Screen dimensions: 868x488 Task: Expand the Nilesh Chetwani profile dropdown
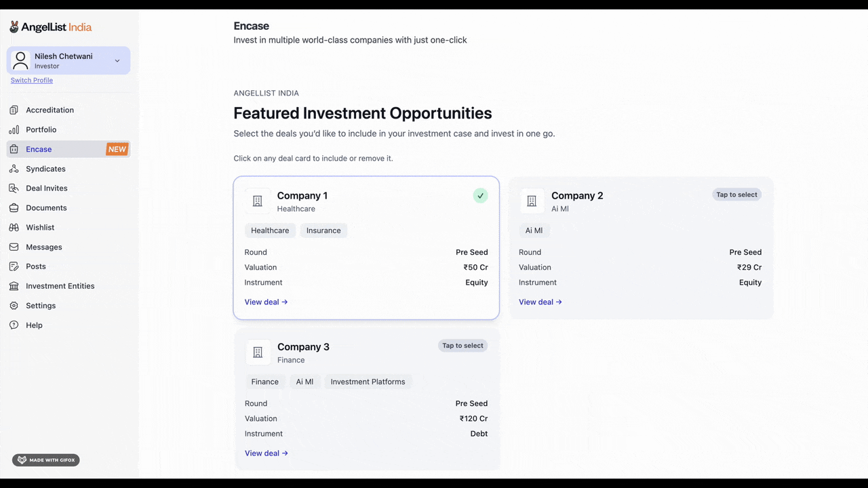pyautogui.click(x=117, y=61)
